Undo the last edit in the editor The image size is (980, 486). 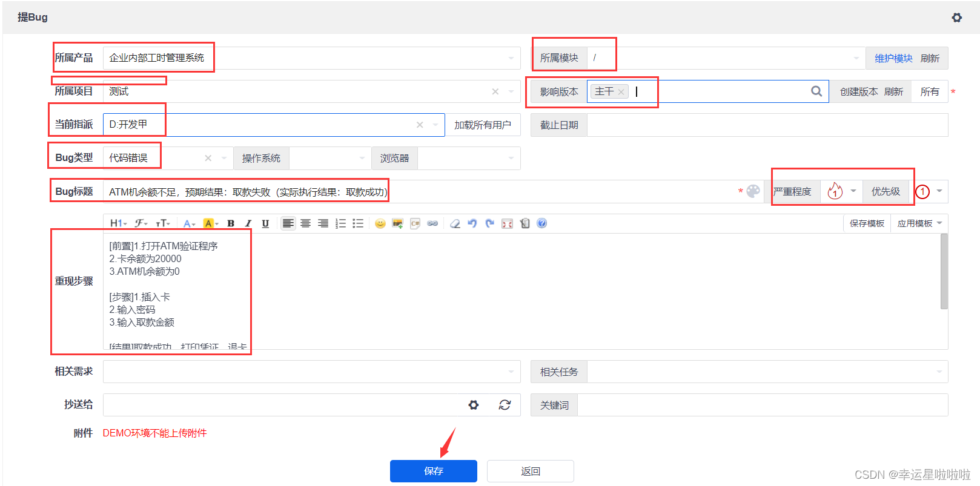coord(472,223)
